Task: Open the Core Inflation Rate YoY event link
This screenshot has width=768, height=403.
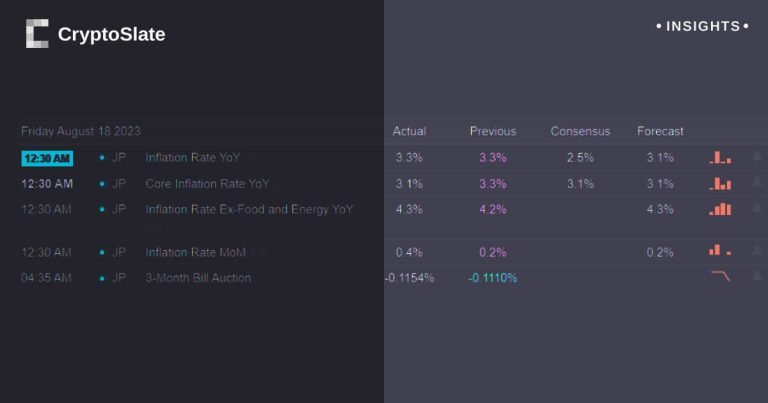Action: coord(207,184)
